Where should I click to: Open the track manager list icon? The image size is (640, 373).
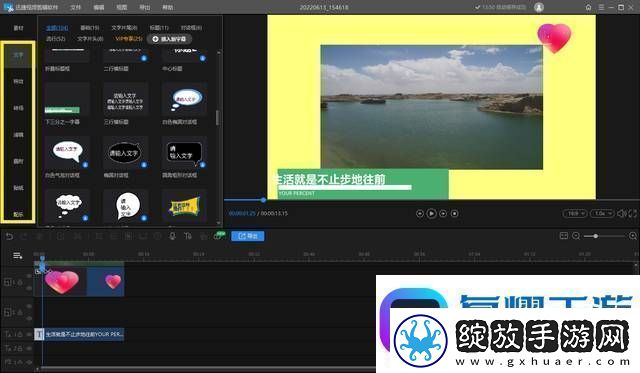pos(18,255)
